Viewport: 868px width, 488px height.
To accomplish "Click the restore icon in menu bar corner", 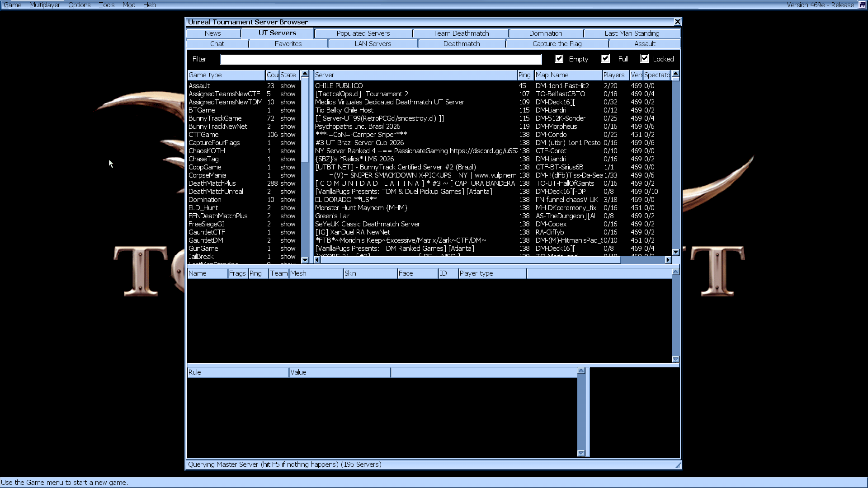I will [x=862, y=5].
